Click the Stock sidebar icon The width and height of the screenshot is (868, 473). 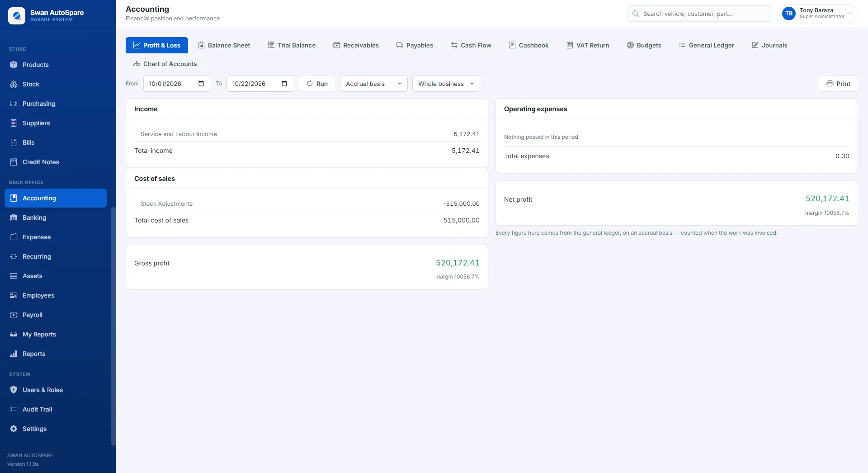(14, 84)
